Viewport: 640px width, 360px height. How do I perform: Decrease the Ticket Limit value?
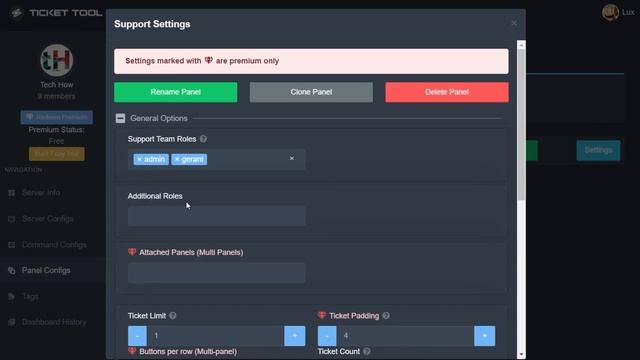click(x=137, y=336)
